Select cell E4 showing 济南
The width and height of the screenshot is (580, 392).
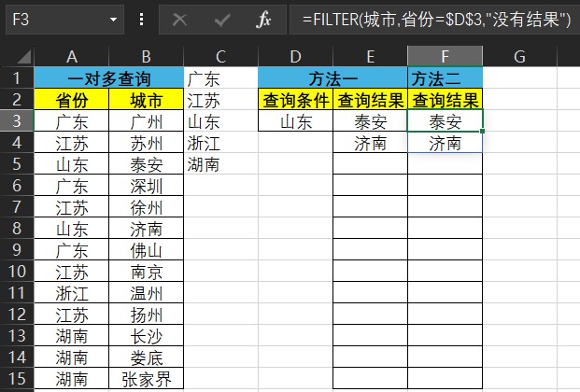pyautogui.click(x=370, y=143)
